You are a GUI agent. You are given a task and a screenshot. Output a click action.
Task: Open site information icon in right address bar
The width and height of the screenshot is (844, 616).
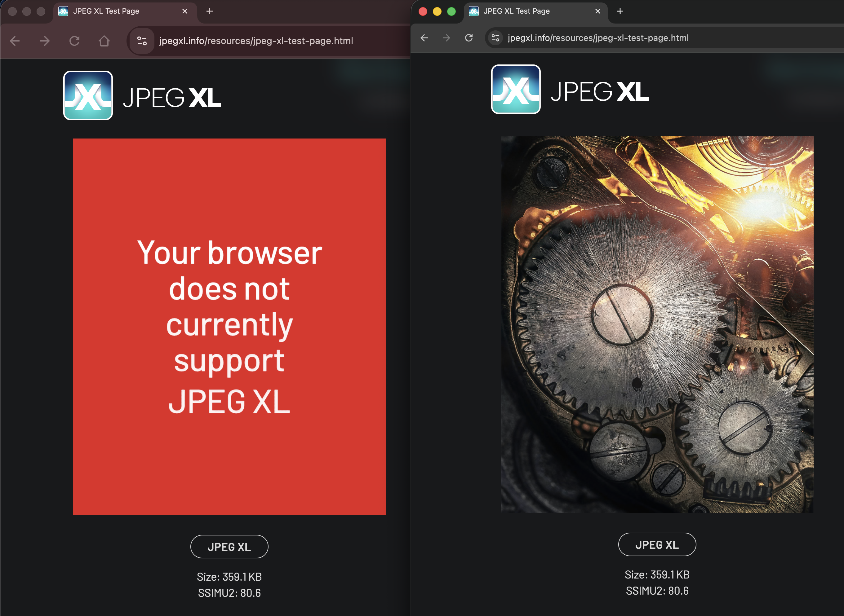coord(495,38)
